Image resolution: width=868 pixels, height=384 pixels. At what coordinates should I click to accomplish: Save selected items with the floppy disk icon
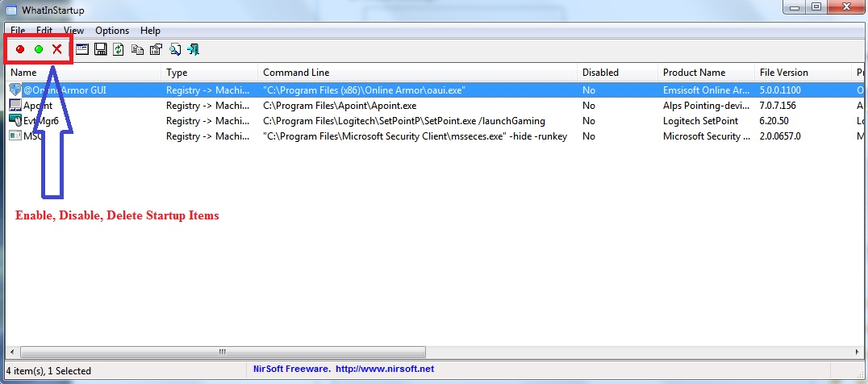[x=101, y=49]
